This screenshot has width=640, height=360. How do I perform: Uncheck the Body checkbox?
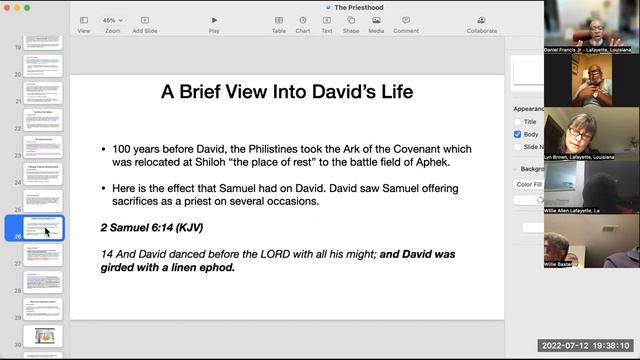(518, 134)
